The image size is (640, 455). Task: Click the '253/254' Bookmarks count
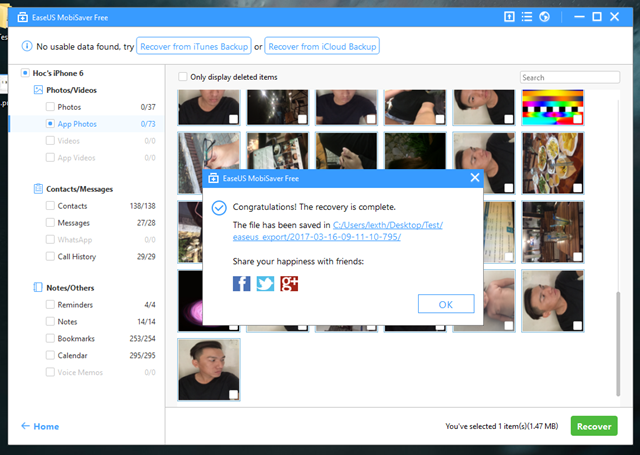click(142, 338)
